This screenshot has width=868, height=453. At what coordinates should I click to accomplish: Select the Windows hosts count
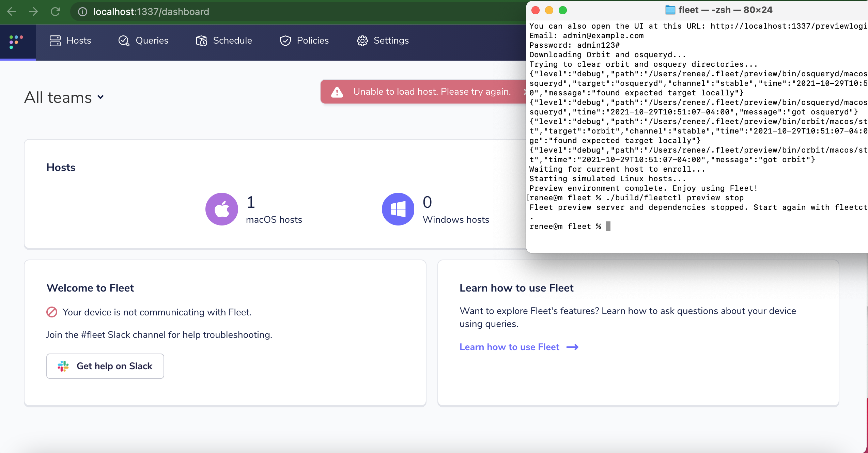pyautogui.click(x=427, y=202)
